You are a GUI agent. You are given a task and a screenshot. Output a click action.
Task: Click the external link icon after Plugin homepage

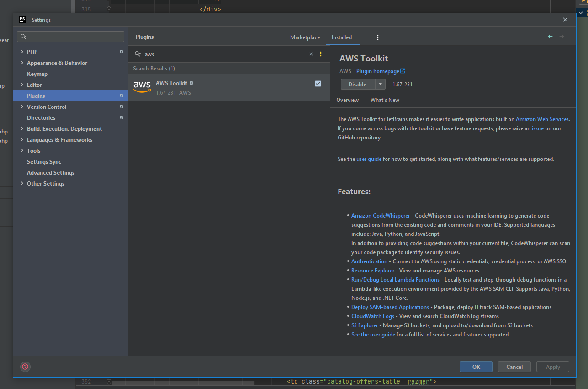click(x=403, y=71)
